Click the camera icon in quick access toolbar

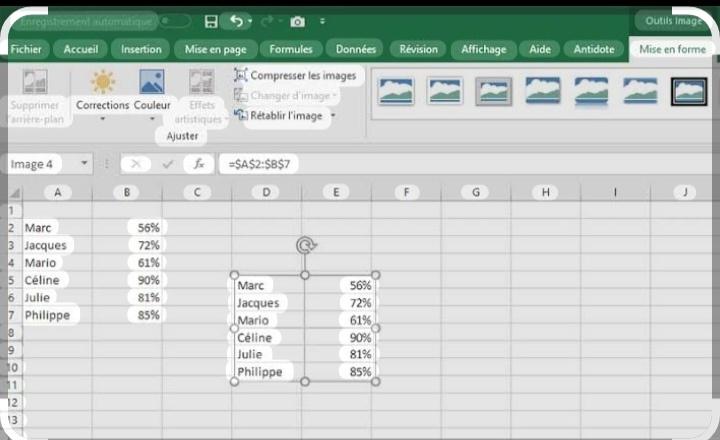(x=298, y=22)
